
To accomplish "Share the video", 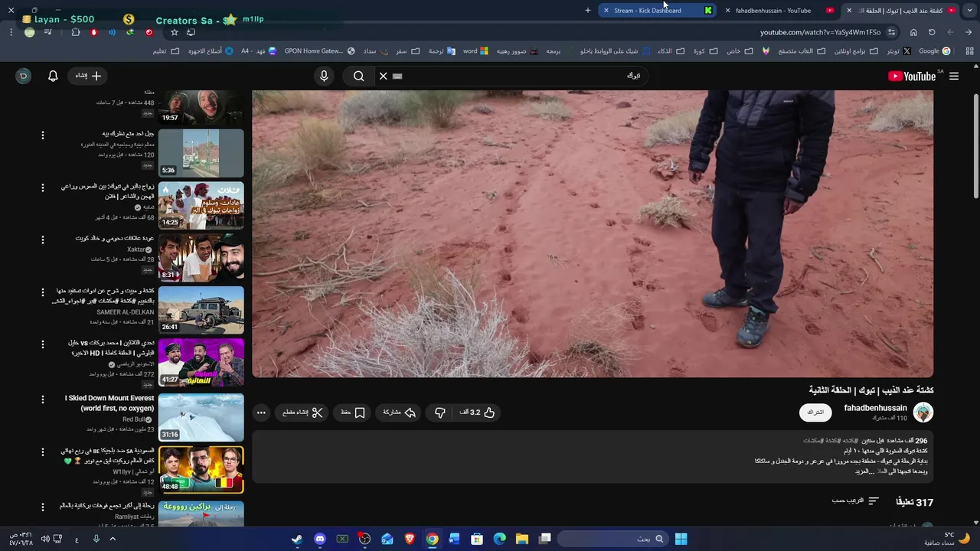I will [x=399, y=412].
